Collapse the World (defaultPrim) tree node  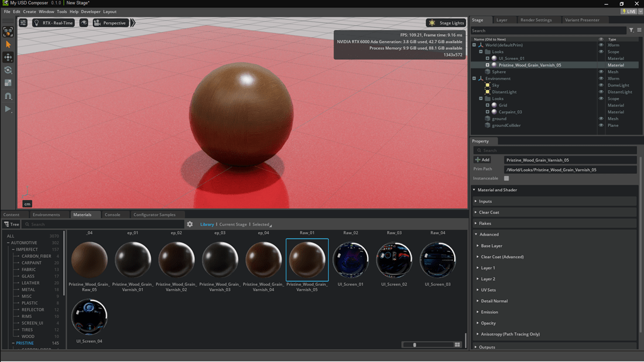[x=474, y=45]
